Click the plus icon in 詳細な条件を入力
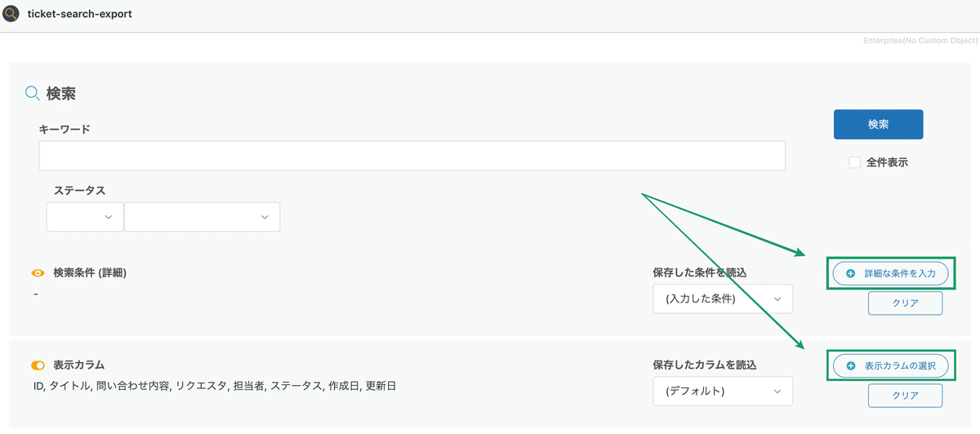Screen dimensions: 980x434 850,273
